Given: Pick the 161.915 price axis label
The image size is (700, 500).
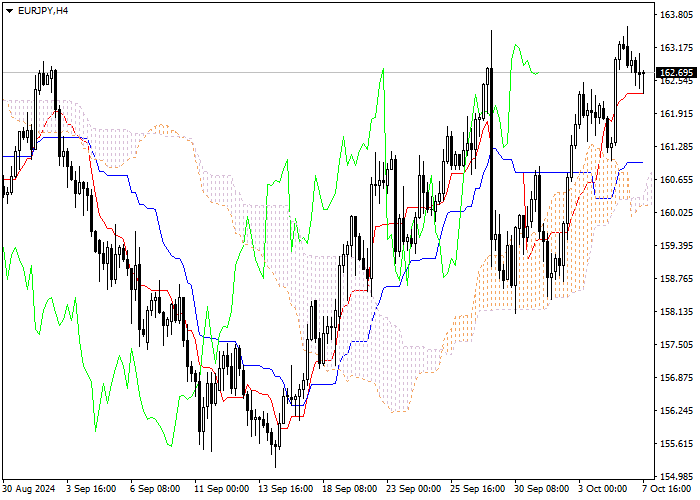Looking at the screenshot, I should click(x=676, y=114).
